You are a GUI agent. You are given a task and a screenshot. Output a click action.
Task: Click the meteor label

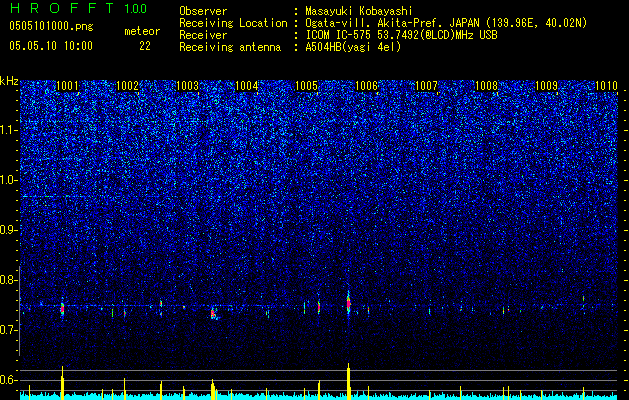142,31
